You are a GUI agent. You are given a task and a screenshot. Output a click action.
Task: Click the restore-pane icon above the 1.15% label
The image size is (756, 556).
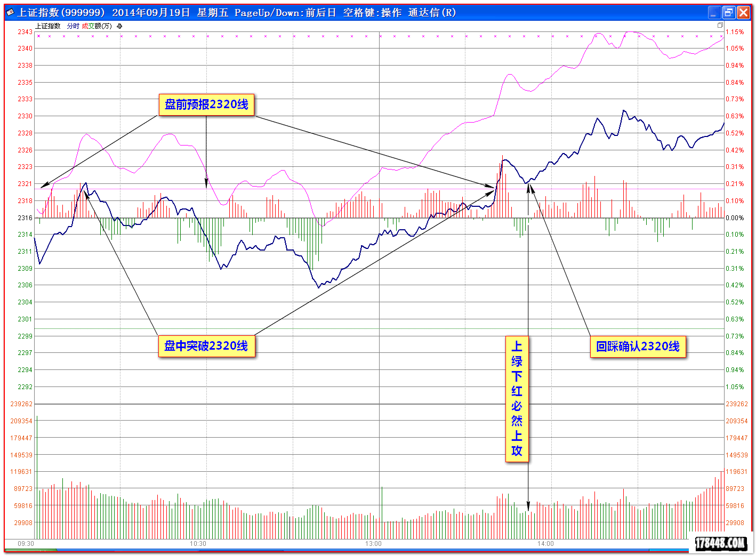pos(720,25)
